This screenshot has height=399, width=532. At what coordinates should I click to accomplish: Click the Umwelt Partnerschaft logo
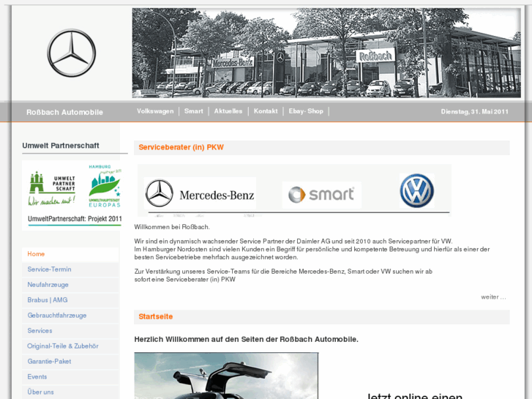click(x=52, y=188)
